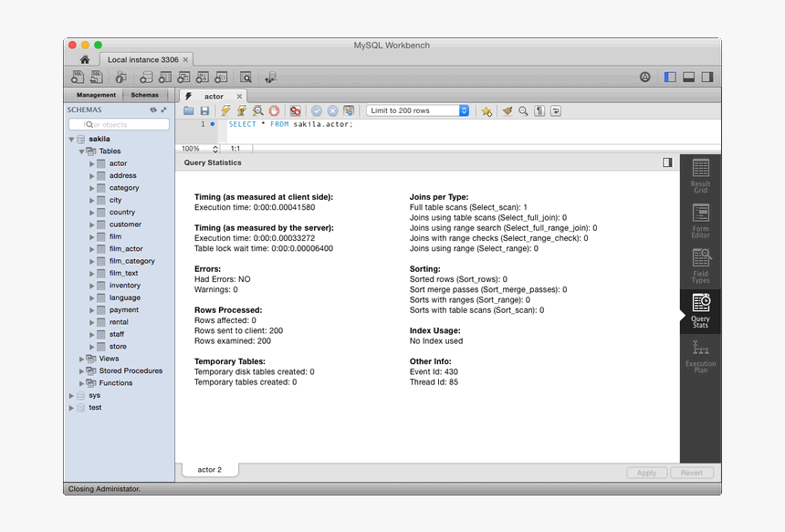Screen dimensions: 785x532
Task: Open the Form Editor view
Action: (700, 221)
